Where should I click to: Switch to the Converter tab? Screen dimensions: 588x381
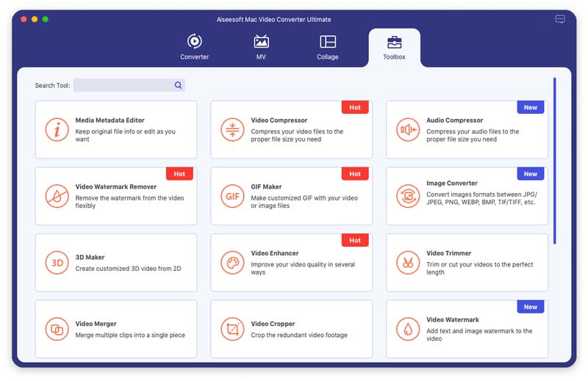(x=195, y=47)
